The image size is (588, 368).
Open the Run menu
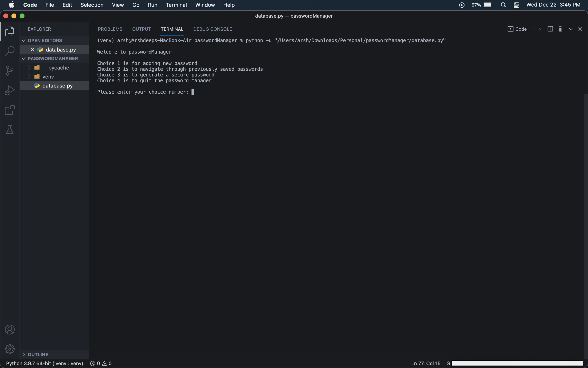(x=153, y=5)
